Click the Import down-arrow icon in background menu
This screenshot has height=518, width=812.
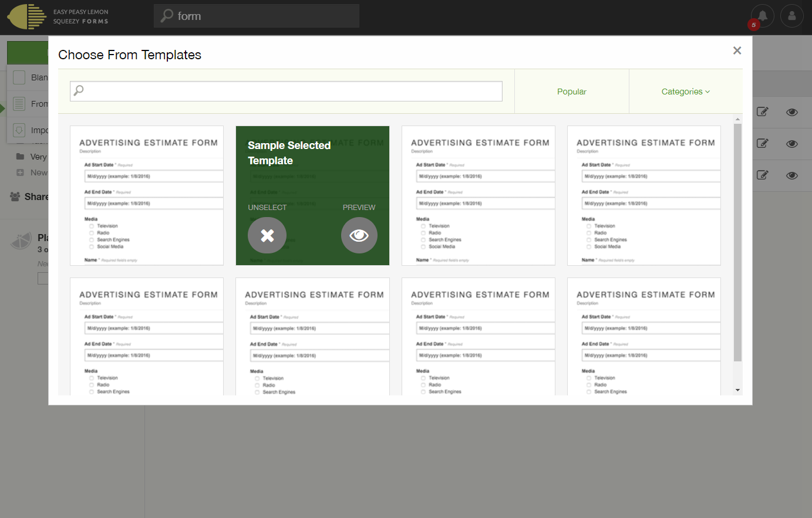coord(19,130)
